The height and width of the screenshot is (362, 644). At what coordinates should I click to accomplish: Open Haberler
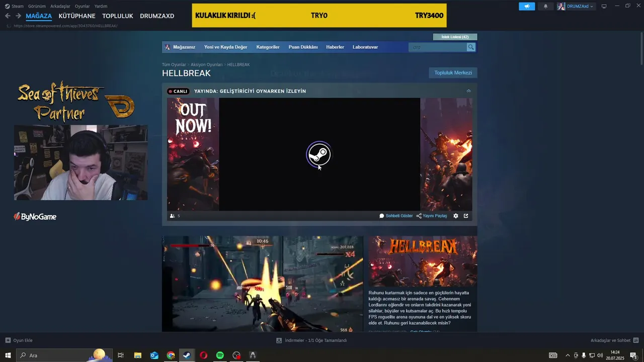tap(335, 47)
